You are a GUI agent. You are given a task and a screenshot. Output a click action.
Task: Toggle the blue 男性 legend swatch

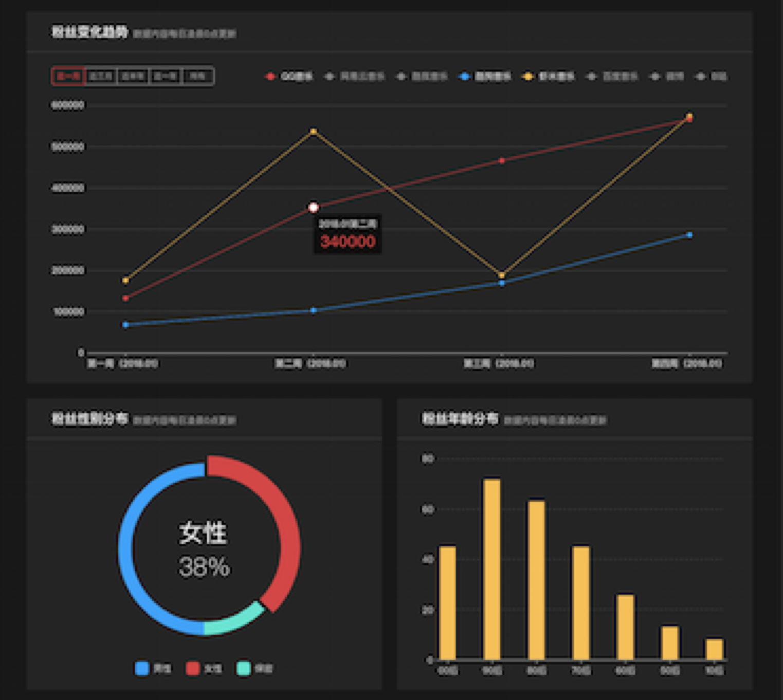(x=142, y=668)
